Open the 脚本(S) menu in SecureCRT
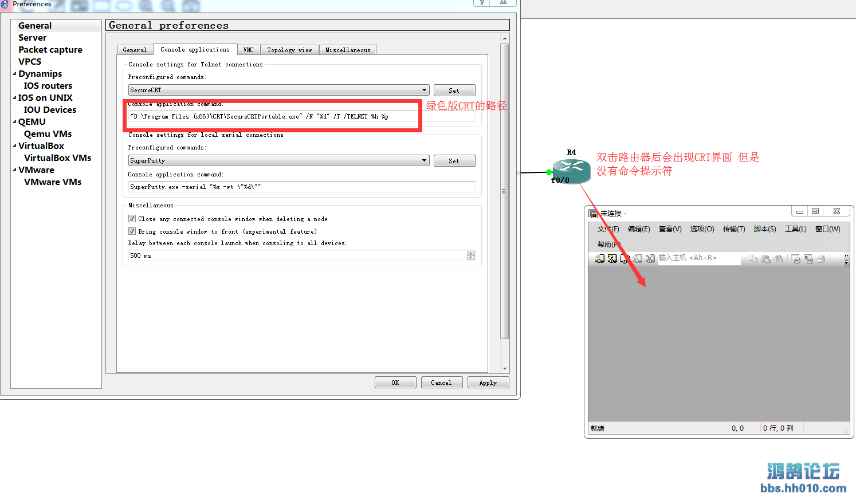 click(765, 229)
